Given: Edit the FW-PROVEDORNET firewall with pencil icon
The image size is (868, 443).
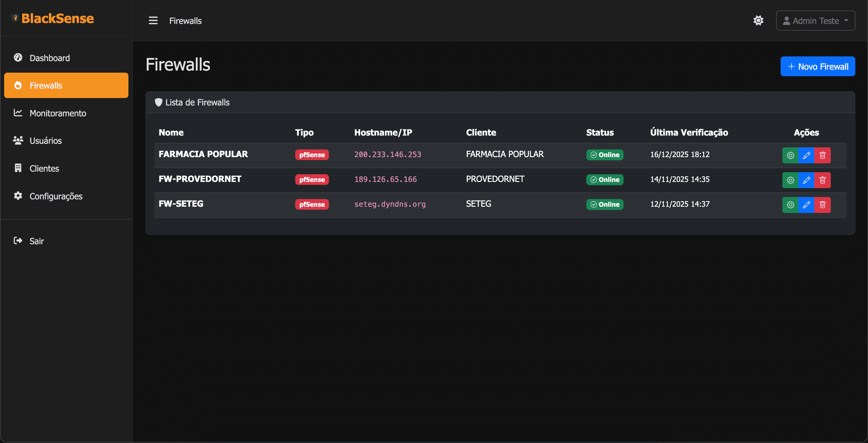Looking at the screenshot, I should coord(806,180).
